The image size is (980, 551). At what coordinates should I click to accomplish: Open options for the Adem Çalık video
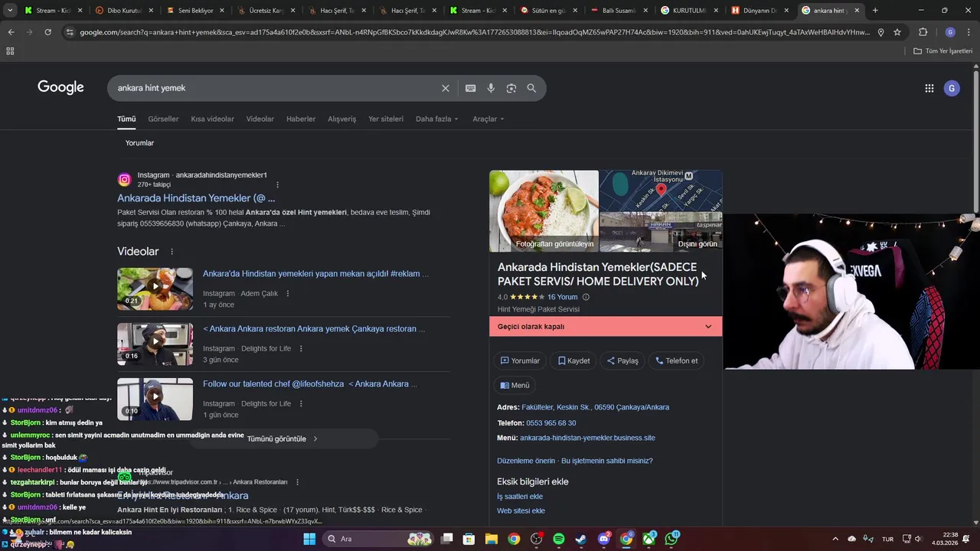pyautogui.click(x=288, y=293)
